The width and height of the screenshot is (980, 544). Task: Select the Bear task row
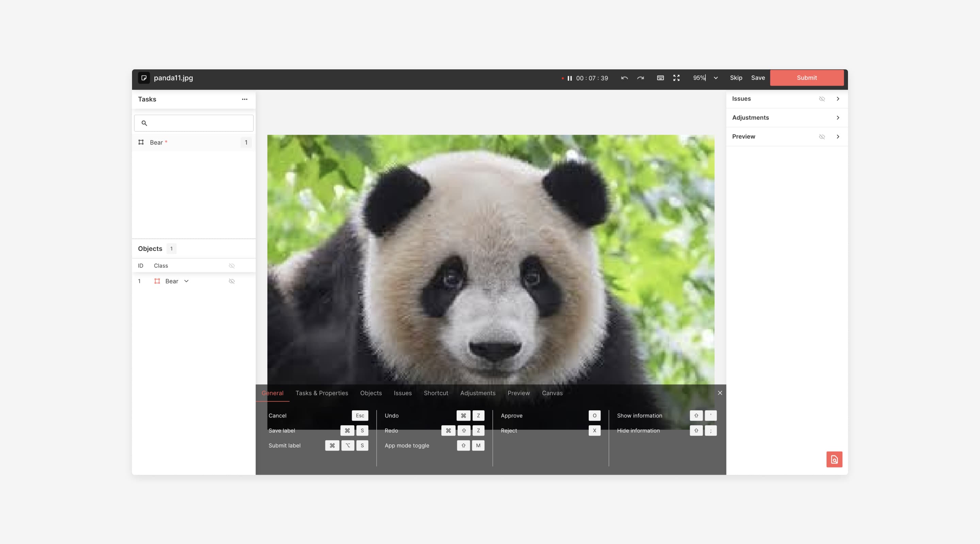coord(194,142)
